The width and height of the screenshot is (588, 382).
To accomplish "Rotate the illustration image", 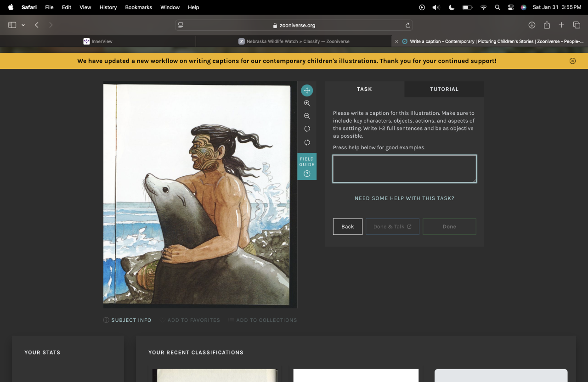I will 307,129.
